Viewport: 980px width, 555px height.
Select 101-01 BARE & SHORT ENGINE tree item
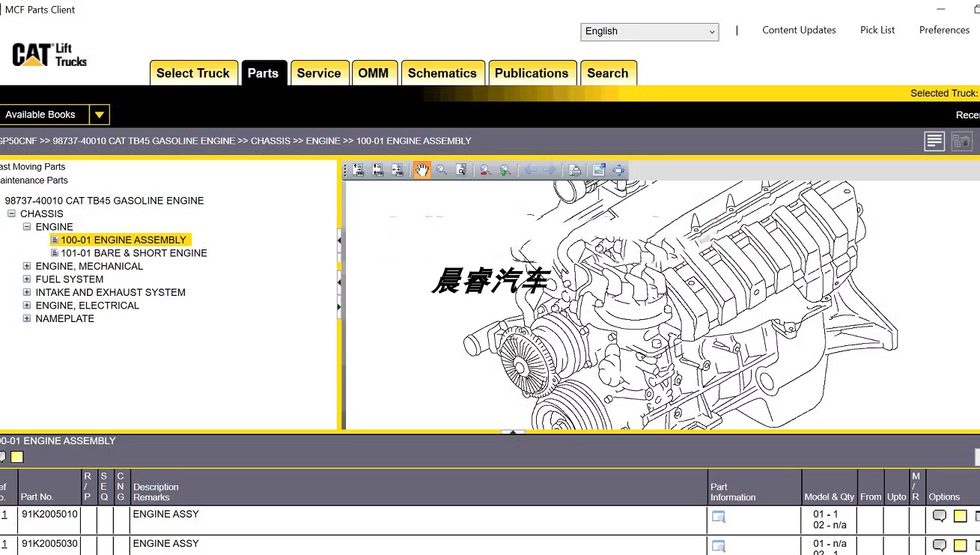pos(134,253)
